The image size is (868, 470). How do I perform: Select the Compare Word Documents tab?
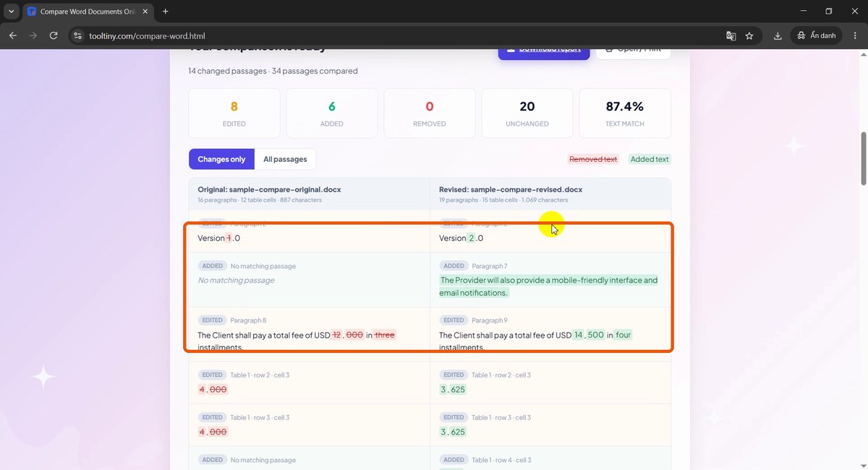click(x=88, y=12)
